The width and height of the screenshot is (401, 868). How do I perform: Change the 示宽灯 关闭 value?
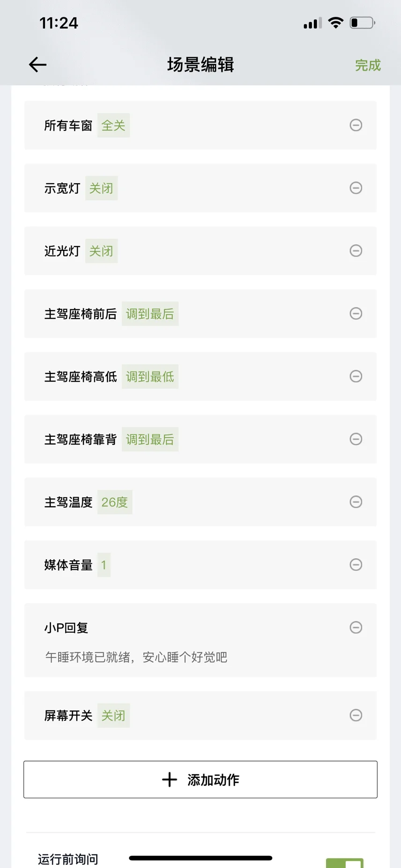(x=101, y=188)
